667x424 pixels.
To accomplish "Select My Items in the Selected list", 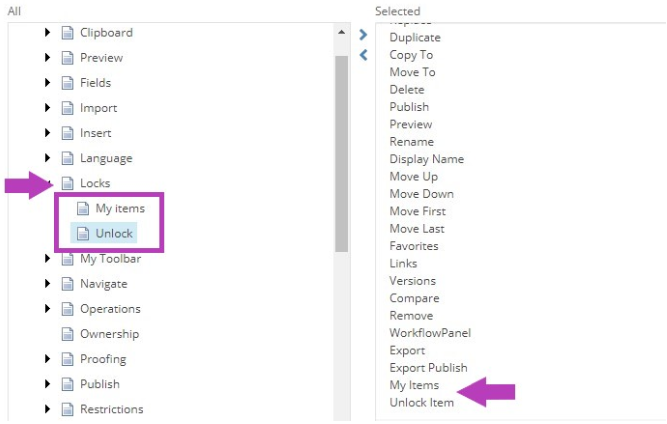I will click(414, 386).
